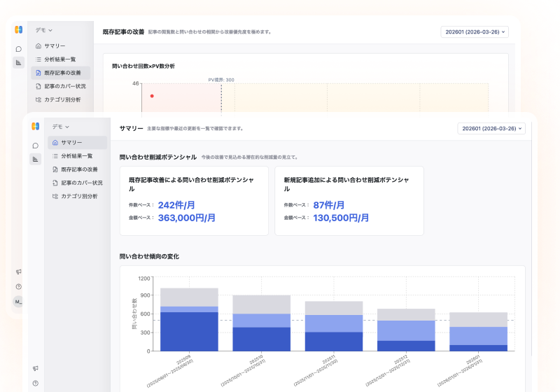Screen dimensions: 560x392
Task: Open デモ workspace dropdown in back window
Action: [x=44, y=30]
